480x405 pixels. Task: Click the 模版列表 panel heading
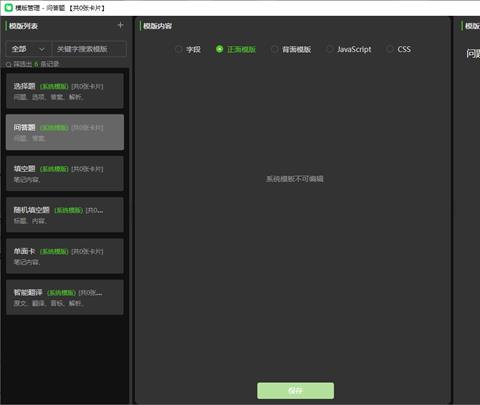23,26
